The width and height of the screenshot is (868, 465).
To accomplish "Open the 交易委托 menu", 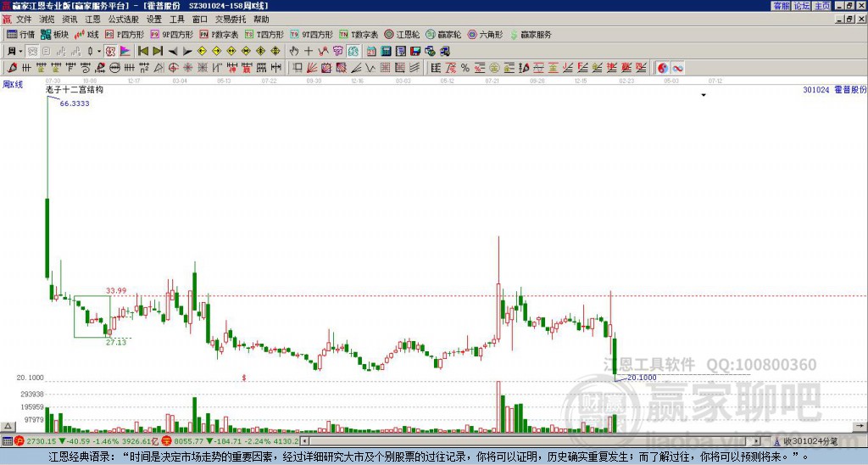I will 231,20.
